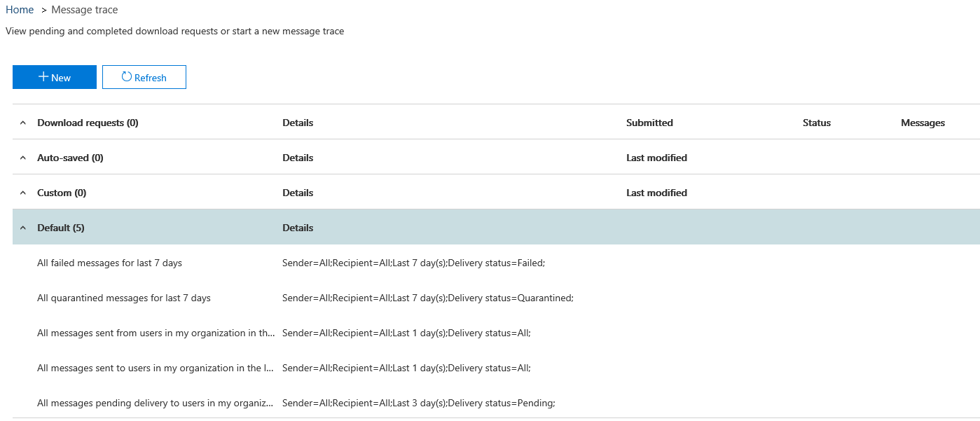Viewport: 980px width, 421px height.
Task: Select the Auto-saved (0) header
Action: coord(70,158)
